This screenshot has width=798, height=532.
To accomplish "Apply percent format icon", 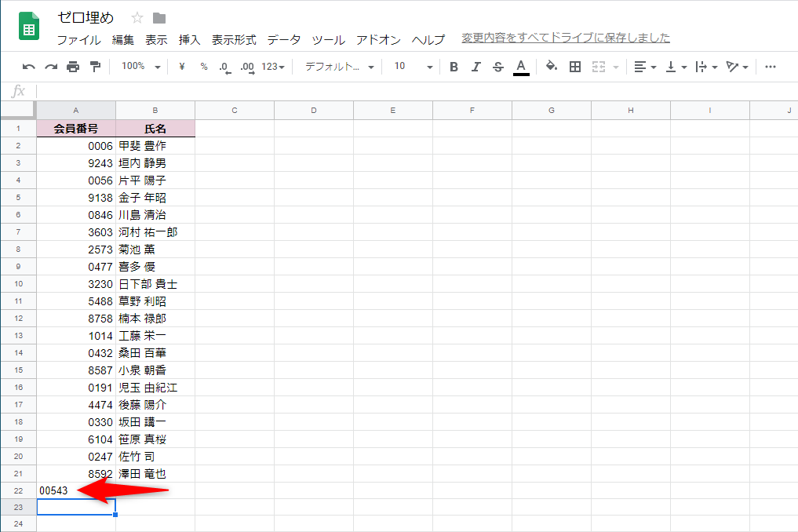I will click(204, 67).
